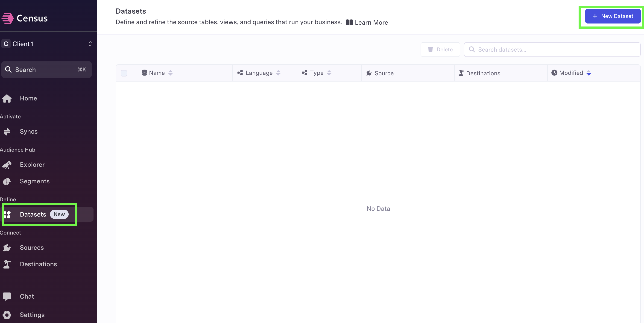
Task: Click the plus icon on New Dataset
Action: 595,16
